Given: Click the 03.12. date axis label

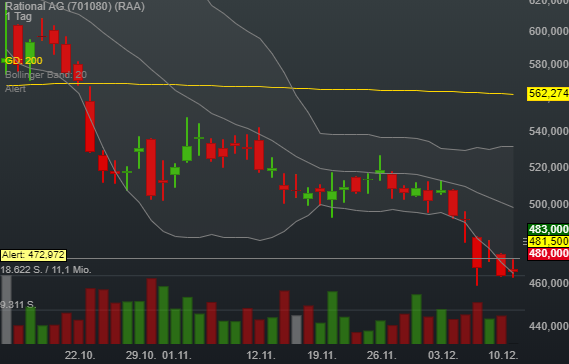Looking at the screenshot, I should coord(443,355).
